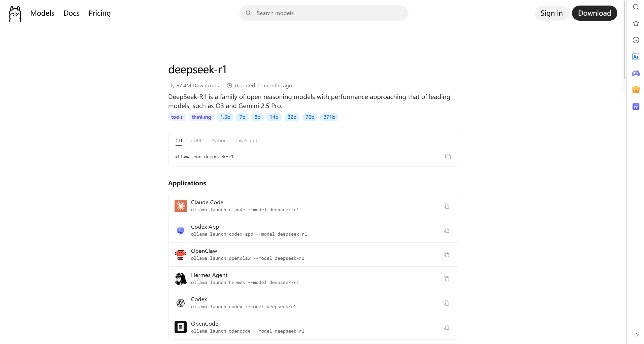Screen dimensions: 644x344
Task: Choose the 14b model size tag
Action: [274, 117]
